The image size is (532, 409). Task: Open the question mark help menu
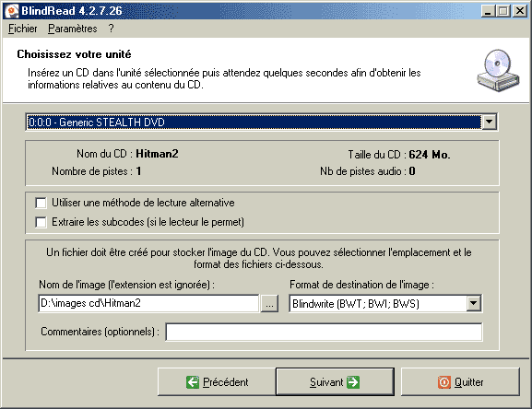(112, 29)
